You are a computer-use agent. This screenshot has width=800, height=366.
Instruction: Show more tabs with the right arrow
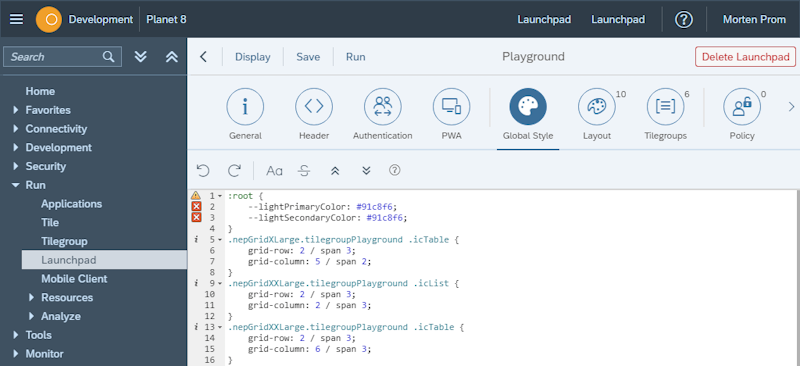point(791,107)
